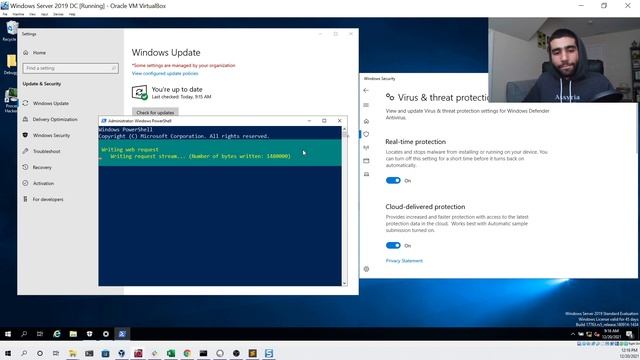Screen dimensions: 640x360
Task: Open Excel on host taskbar
Action: [171, 353]
